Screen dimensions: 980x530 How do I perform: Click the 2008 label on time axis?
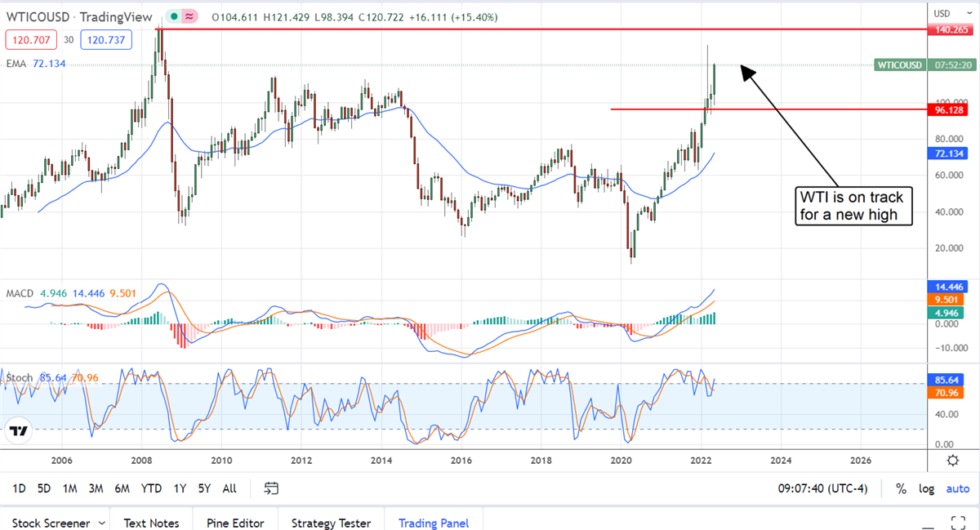click(x=142, y=461)
